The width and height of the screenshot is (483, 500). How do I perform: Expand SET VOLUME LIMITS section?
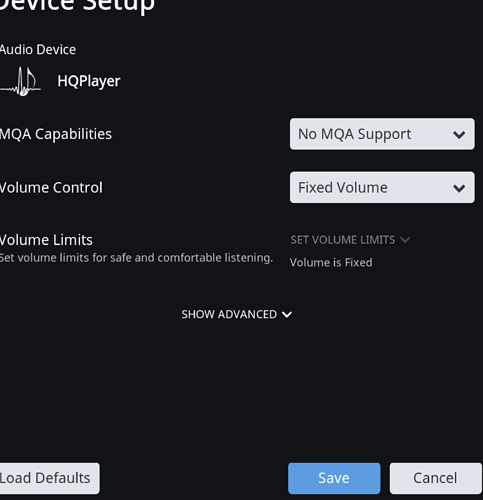[350, 240]
